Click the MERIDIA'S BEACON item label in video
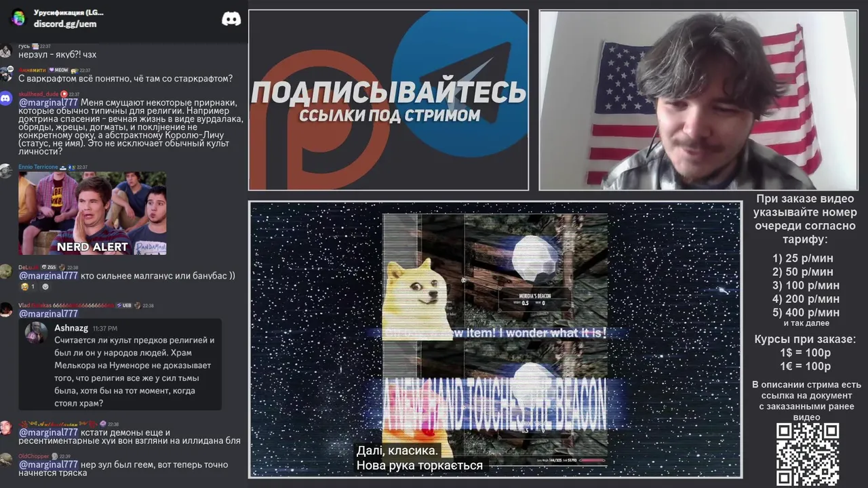 [x=534, y=296]
